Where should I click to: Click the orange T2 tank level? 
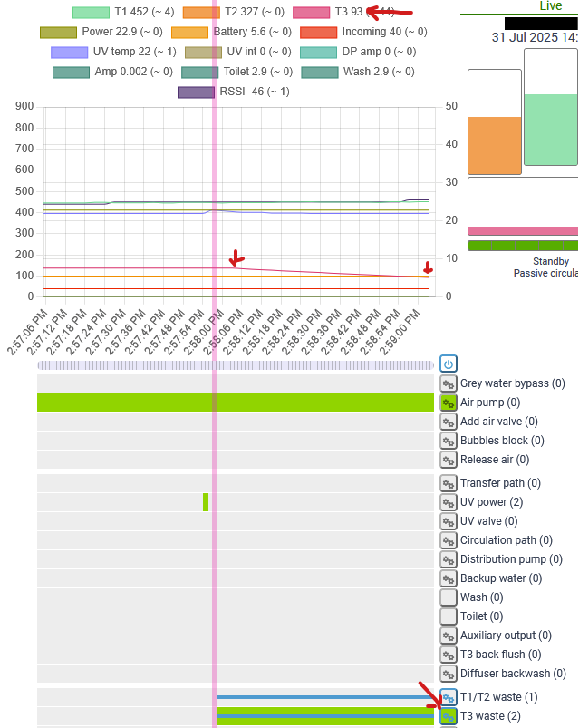495,145
